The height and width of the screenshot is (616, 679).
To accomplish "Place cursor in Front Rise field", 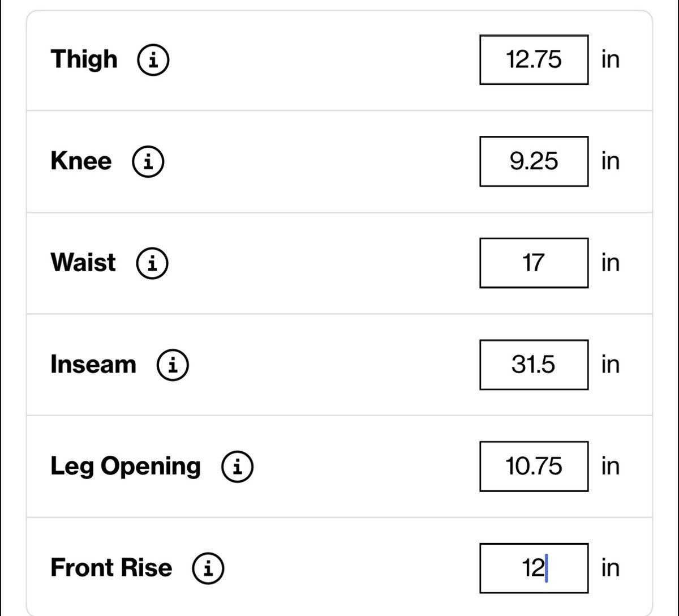I will tap(534, 568).
